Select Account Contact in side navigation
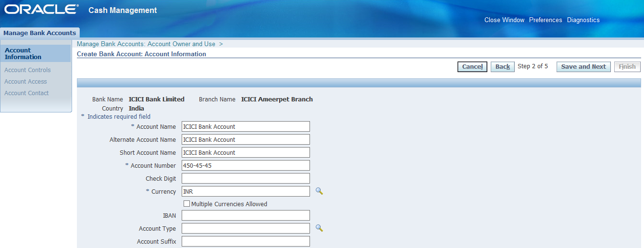The width and height of the screenshot is (644, 248). [26, 93]
